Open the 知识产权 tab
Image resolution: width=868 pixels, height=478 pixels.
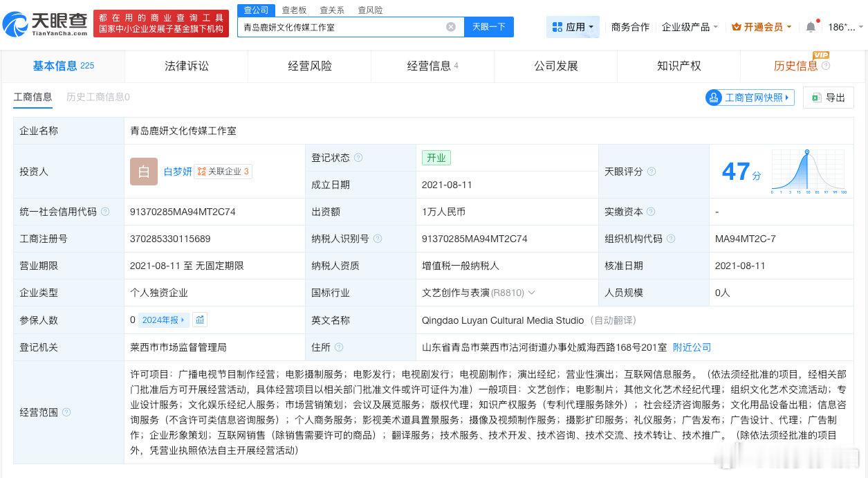point(679,66)
